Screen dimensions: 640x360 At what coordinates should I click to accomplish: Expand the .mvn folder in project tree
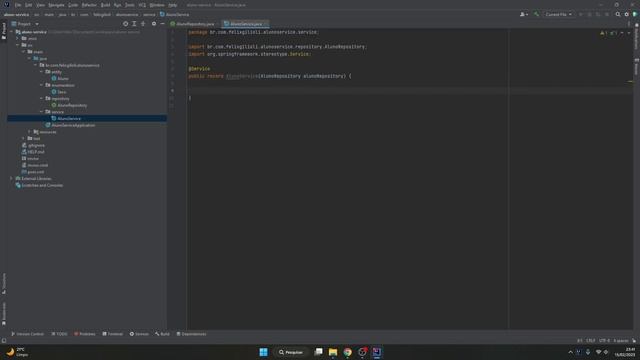click(x=18, y=38)
